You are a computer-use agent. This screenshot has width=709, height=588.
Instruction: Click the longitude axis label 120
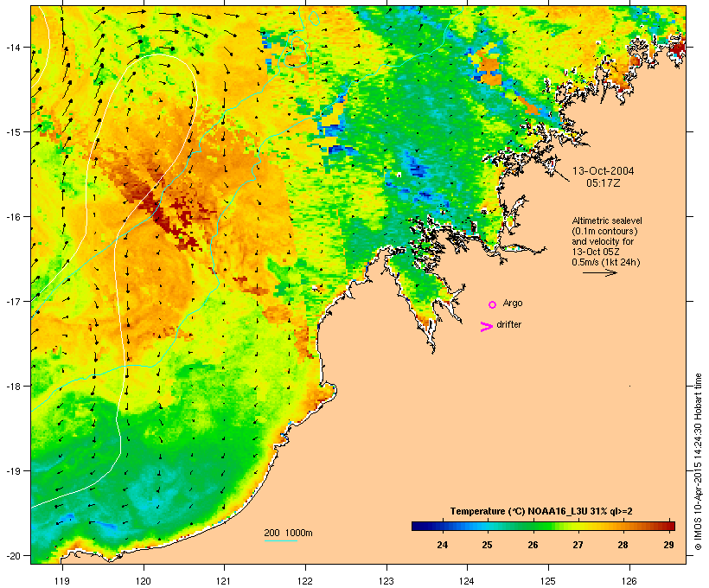[x=144, y=581]
